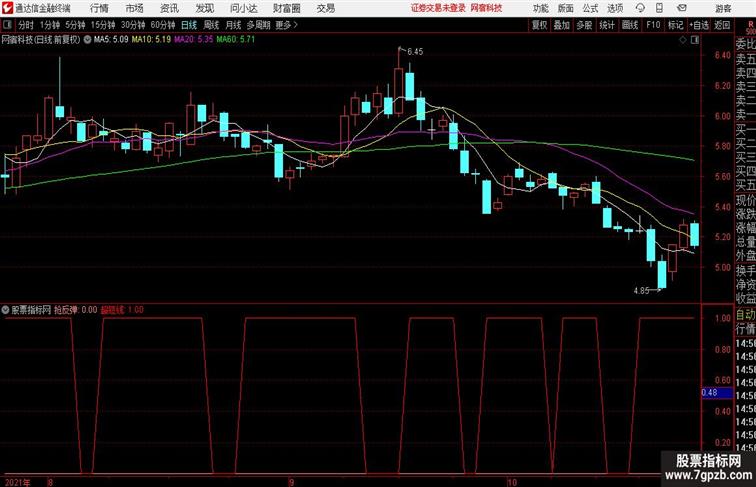Click the diamond icon above the chart
756x487 pixels.
683,40
